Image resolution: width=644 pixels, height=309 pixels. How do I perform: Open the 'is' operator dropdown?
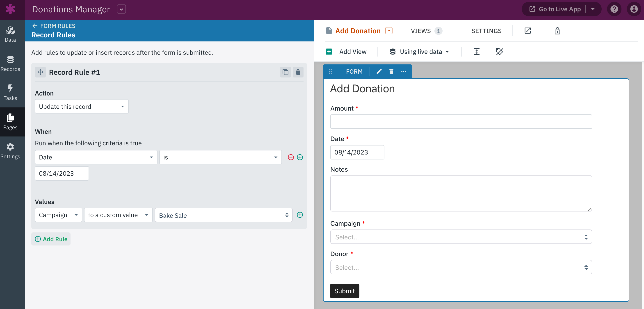221,157
